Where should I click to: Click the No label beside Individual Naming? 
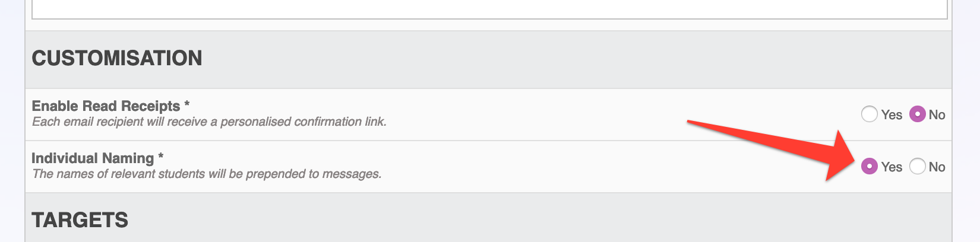coord(937,167)
